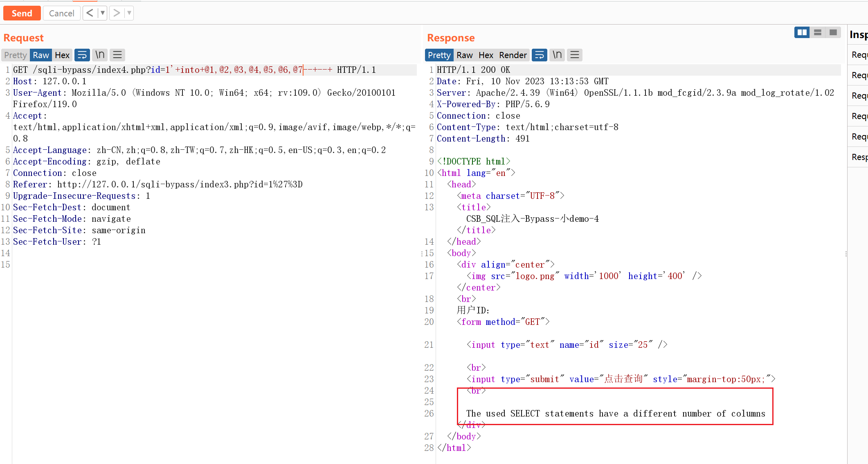
Task: Go forward to next request in history
Action: pos(117,13)
